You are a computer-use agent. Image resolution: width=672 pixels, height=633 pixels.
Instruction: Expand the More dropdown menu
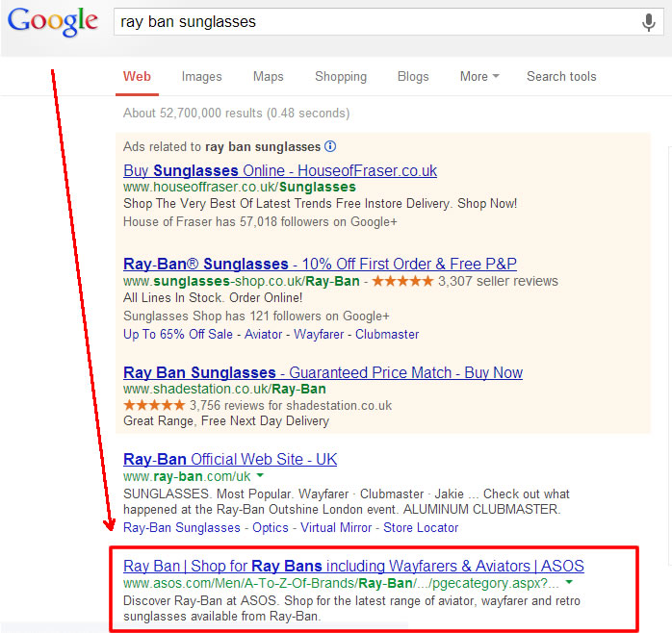pos(479,77)
